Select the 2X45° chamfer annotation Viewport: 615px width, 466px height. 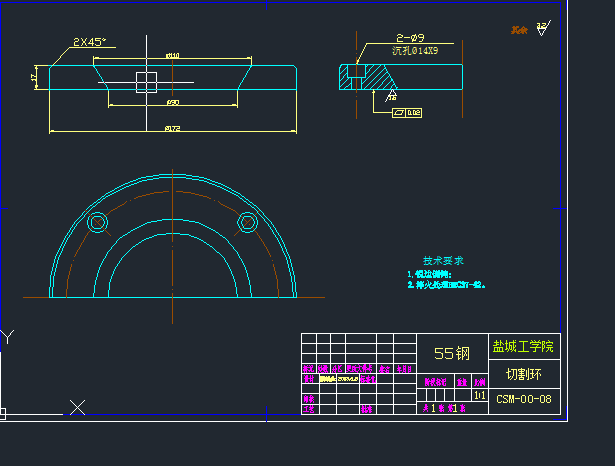click(x=90, y=42)
